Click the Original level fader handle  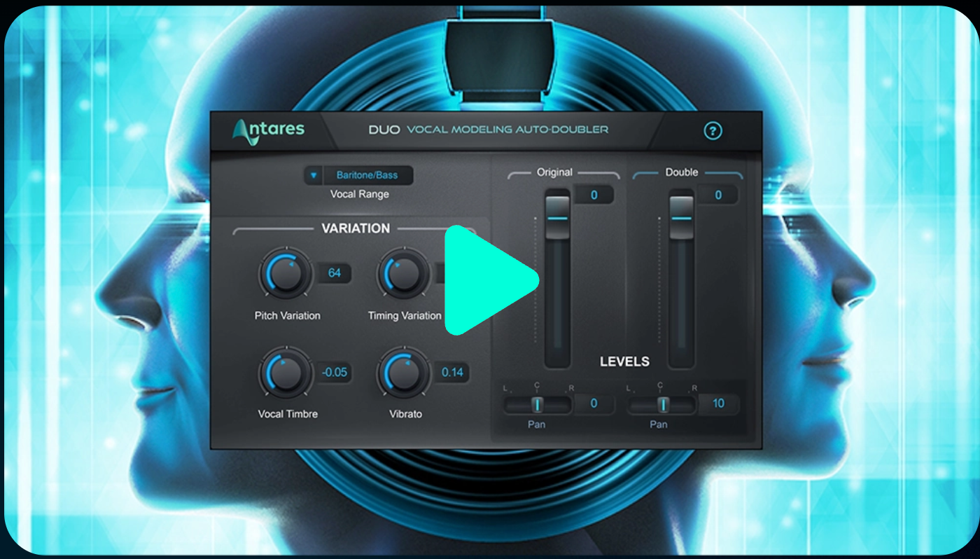[x=558, y=218]
